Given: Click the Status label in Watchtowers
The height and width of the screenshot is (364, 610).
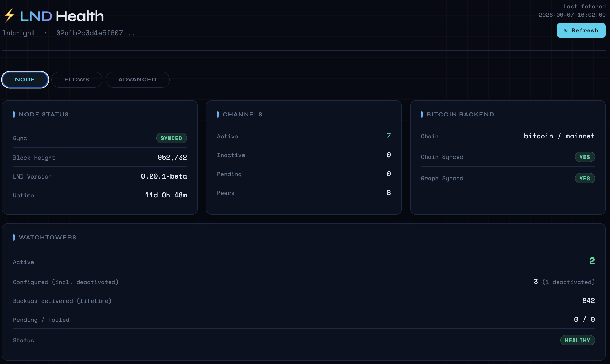Looking at the screenshot, I should (x=23, y=340).
